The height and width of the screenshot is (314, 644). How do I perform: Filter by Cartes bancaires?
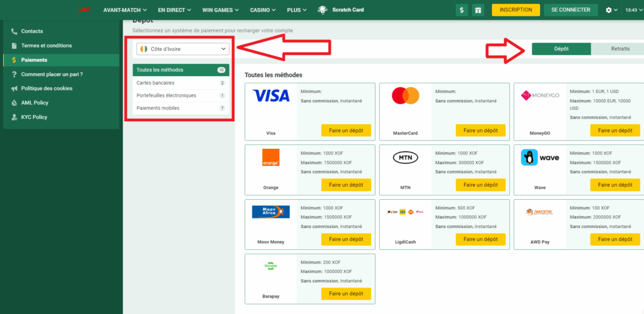[x=180, y=83]
